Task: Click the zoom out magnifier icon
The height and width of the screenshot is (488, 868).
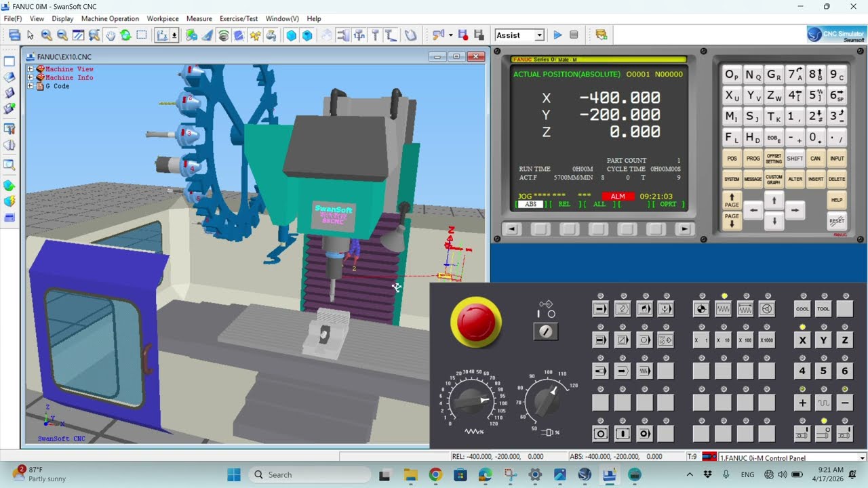Action: [x=62, y=35]
